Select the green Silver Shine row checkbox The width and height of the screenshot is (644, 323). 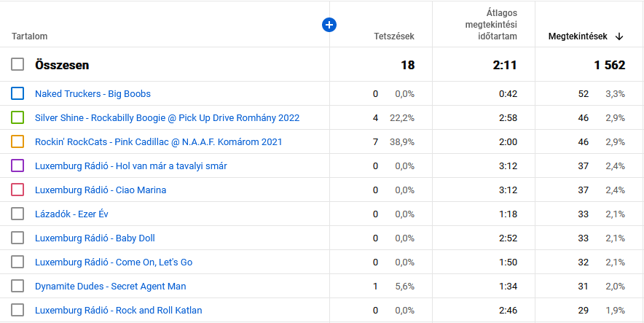click(x=18, y=117)
